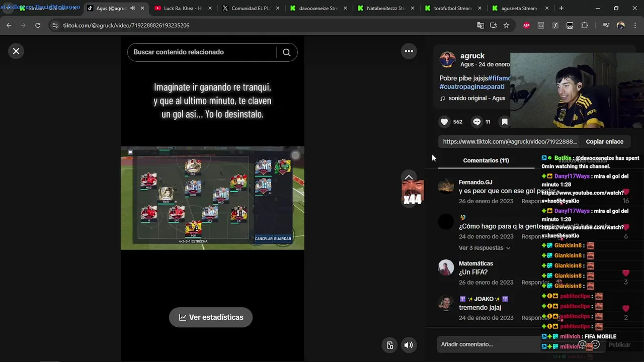The image size is (644, 362).
Task: Click JOAKO's commenter avatar
Action: pyautogui.click(x=446, y=303)
